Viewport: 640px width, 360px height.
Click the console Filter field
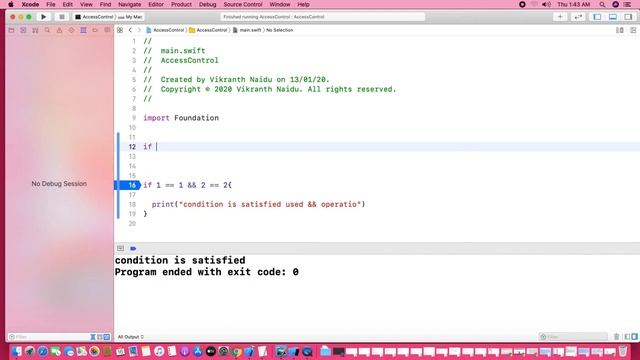(x=573, y=337)
